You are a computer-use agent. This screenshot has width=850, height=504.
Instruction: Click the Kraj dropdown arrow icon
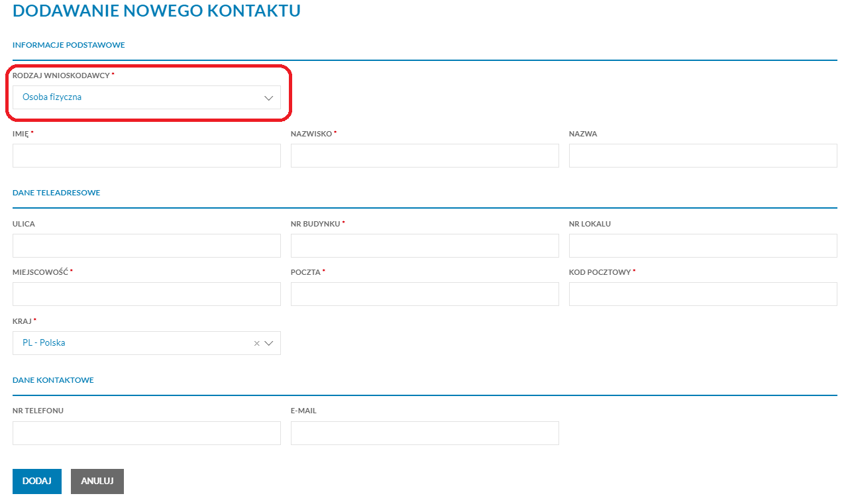click(269, 342)
